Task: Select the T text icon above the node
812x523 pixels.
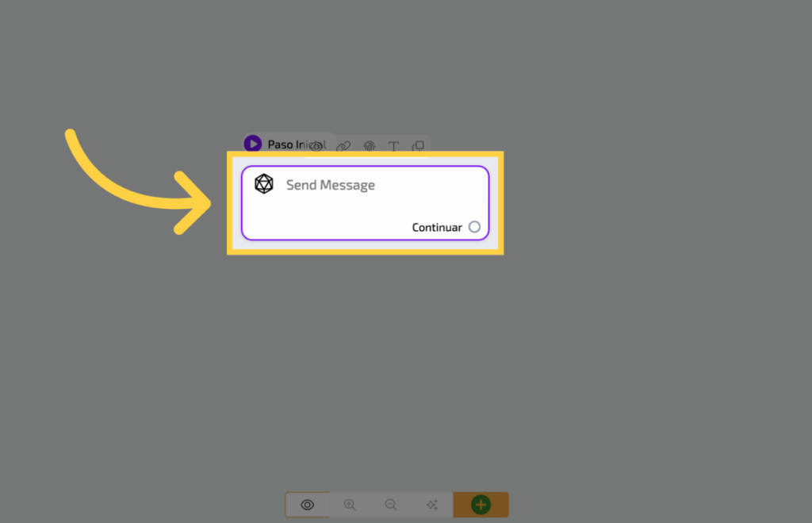Action: (393, 146)
